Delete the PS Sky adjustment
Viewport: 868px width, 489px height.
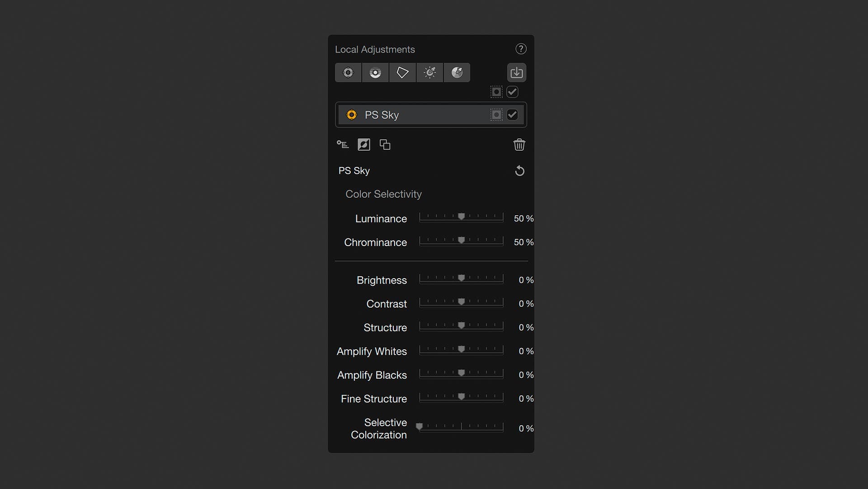(519, 145)
